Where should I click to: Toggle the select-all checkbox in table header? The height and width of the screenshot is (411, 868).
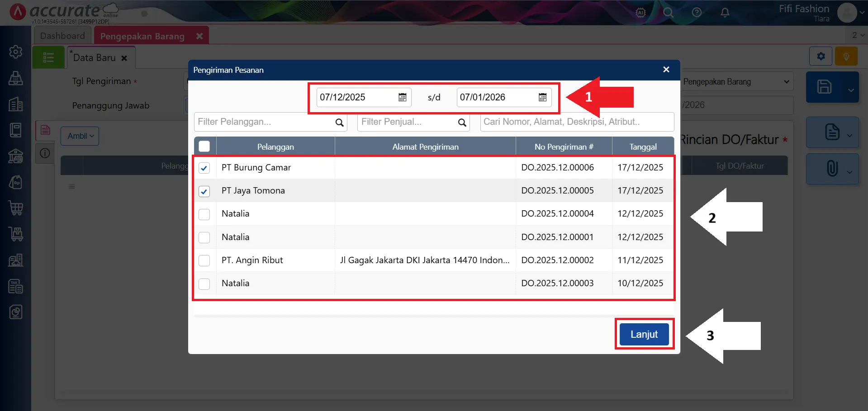point(204,146)
